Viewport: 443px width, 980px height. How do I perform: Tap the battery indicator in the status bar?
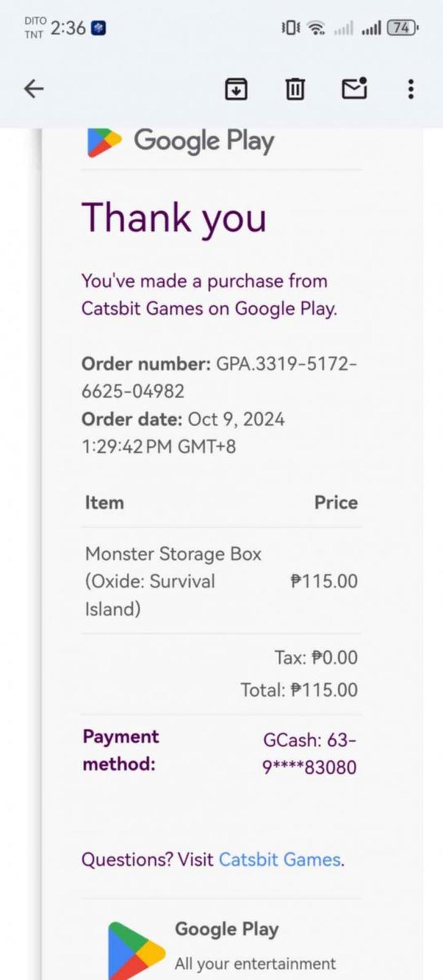coord(402,28)
